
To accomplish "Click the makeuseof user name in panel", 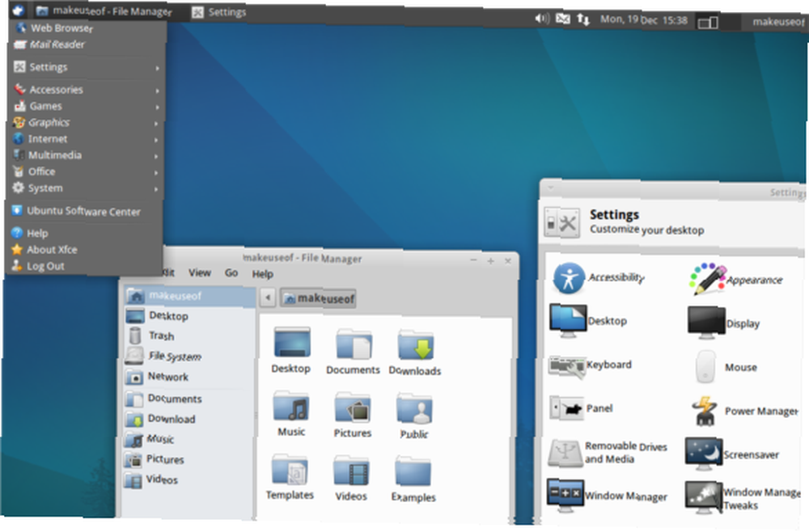I will point(778,22).
